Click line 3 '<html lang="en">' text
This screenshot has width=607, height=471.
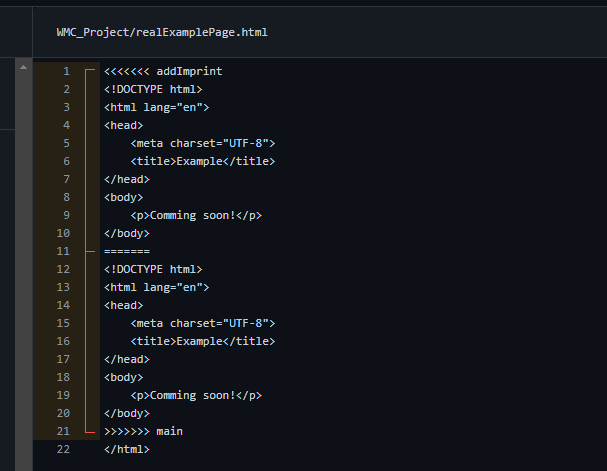[156, 107]
